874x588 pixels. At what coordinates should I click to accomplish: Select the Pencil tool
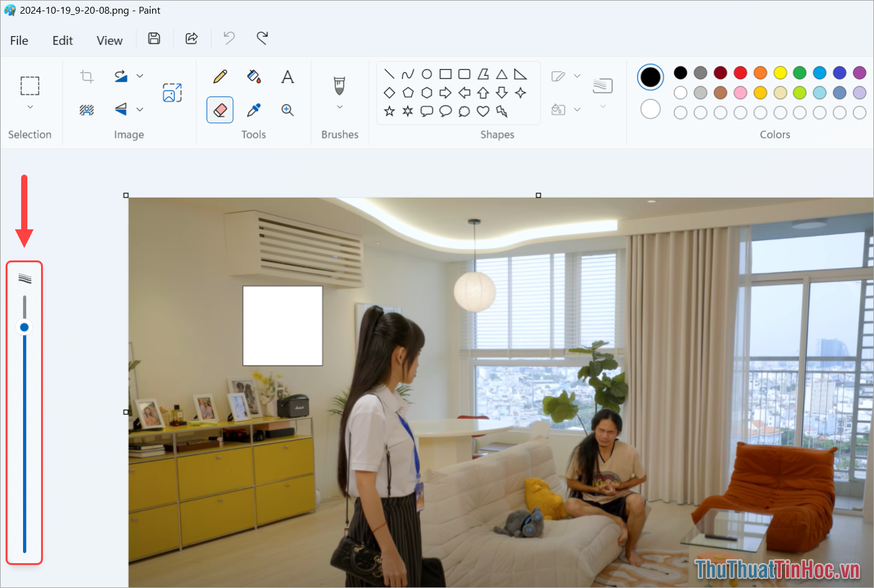[x=220, y=76]
